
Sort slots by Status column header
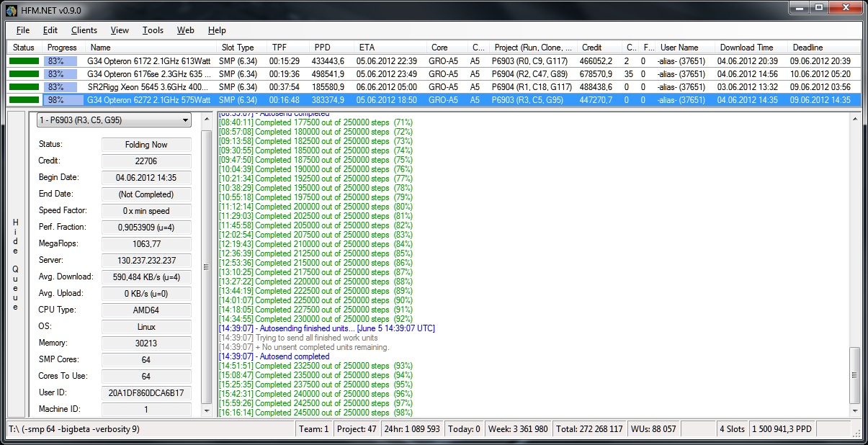pos(24,48)
